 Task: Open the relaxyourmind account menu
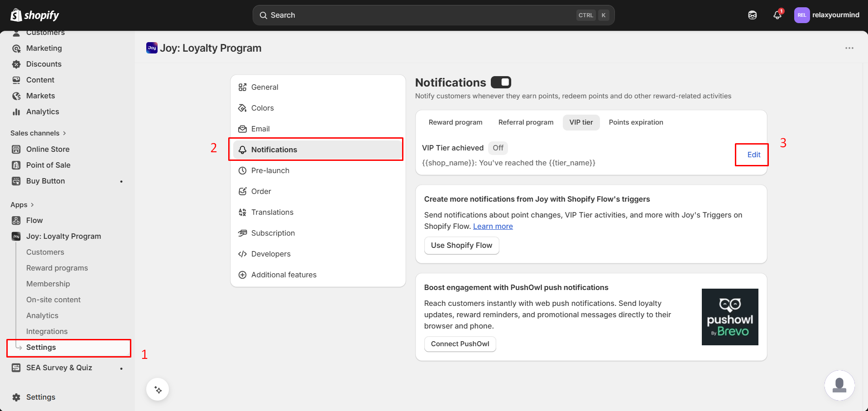coord(827,15)
